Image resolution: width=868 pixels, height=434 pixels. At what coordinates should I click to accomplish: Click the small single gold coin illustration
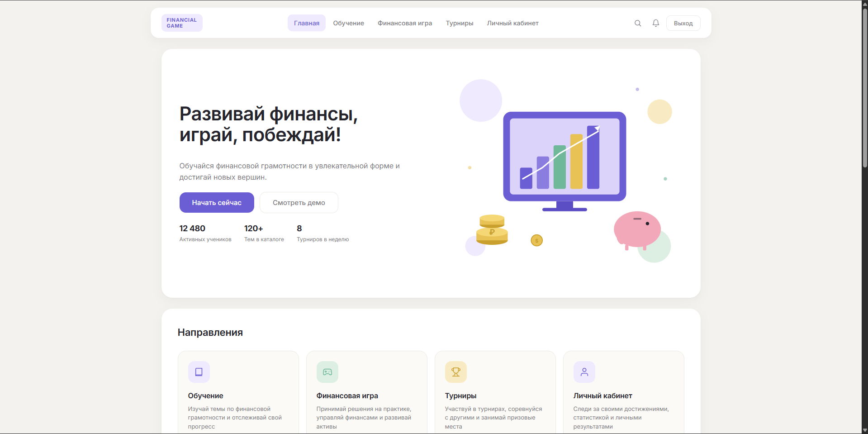click(536, 240)
